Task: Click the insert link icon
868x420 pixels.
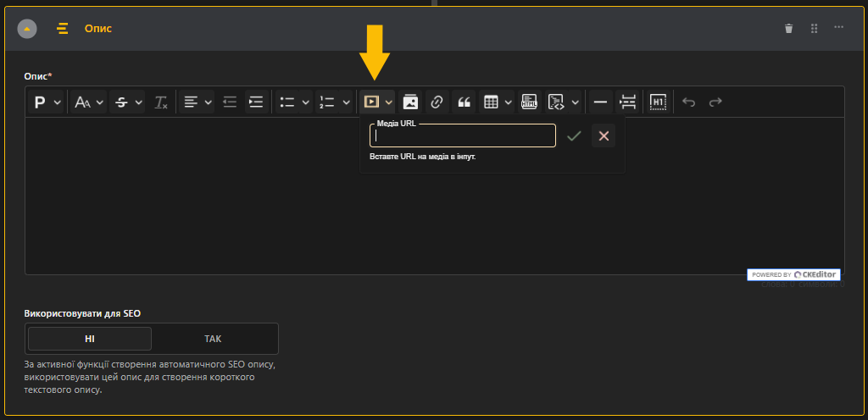Action: click(437, 102)
